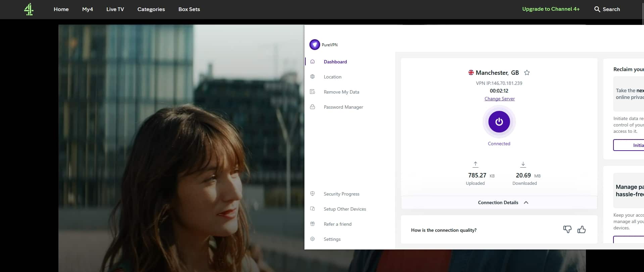644x272 pixels.
Task: Click the 20.69 MB downloaded value
Action: click(x=528, y=175)
